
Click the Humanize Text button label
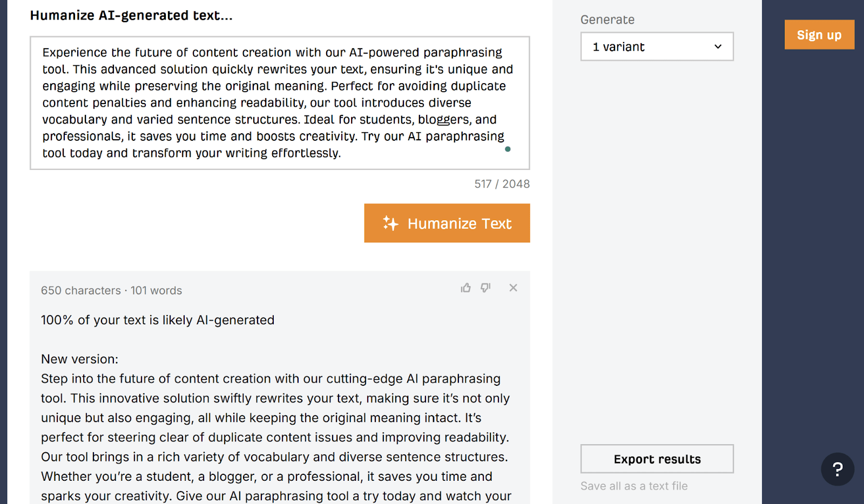tap(459, 223)
